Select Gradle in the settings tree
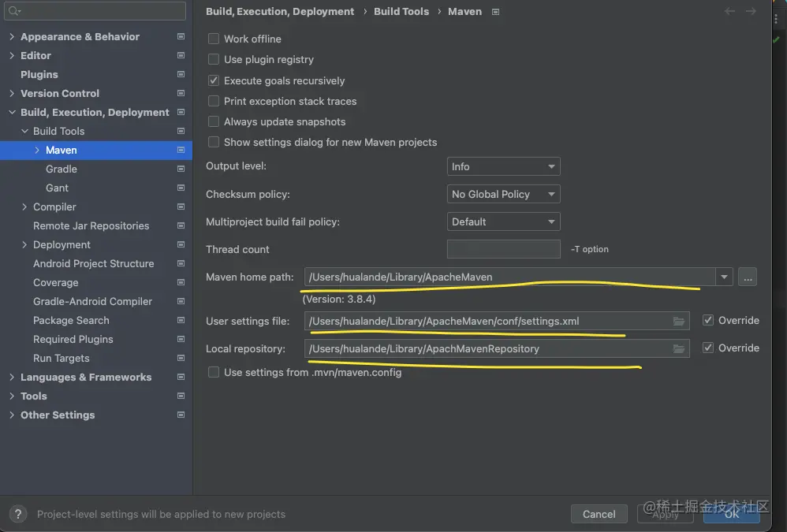 pos(62,169)
